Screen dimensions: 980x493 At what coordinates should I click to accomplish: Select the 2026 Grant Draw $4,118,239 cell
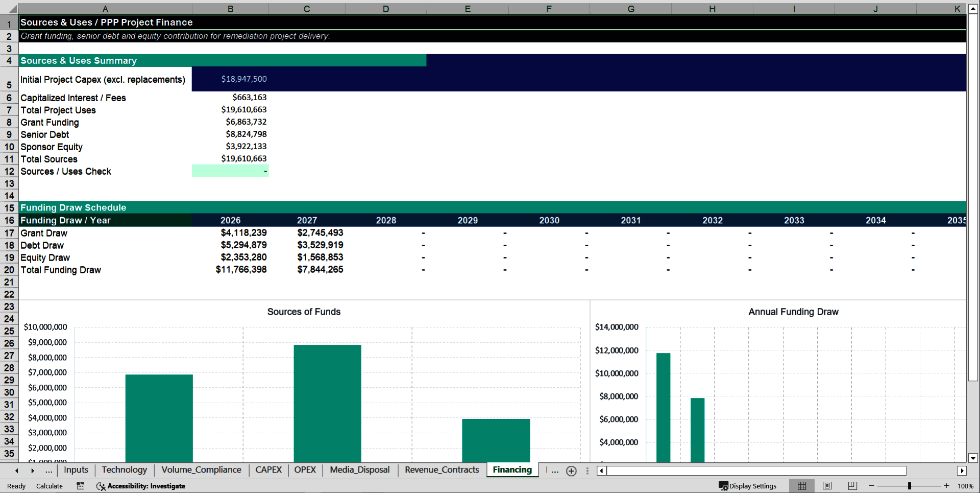pyautogui.click(x=230, y=233)
